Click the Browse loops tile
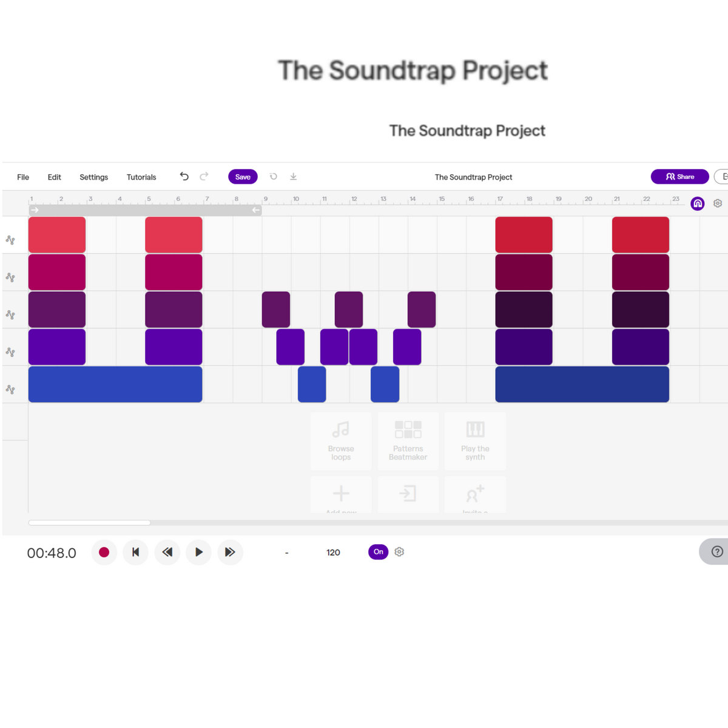Screen dimensions: 728x728 point(341,441)
